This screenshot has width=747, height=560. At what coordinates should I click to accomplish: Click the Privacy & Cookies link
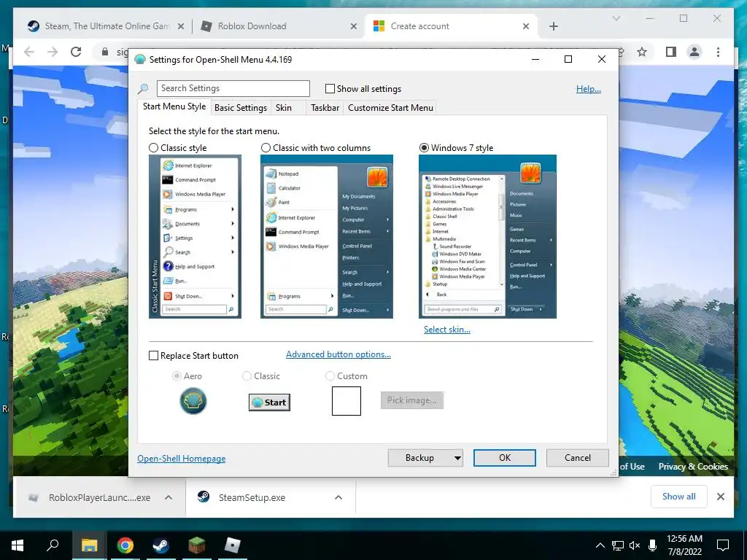[x=693, y=467]
